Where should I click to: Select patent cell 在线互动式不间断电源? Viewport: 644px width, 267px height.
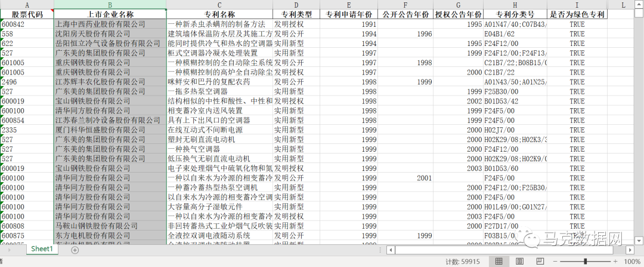tap(219, 130)
